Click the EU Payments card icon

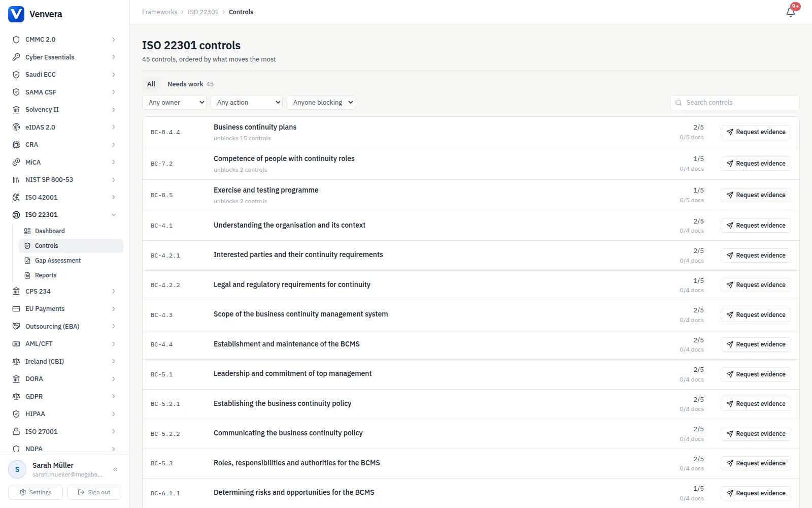tap(16, 309)
